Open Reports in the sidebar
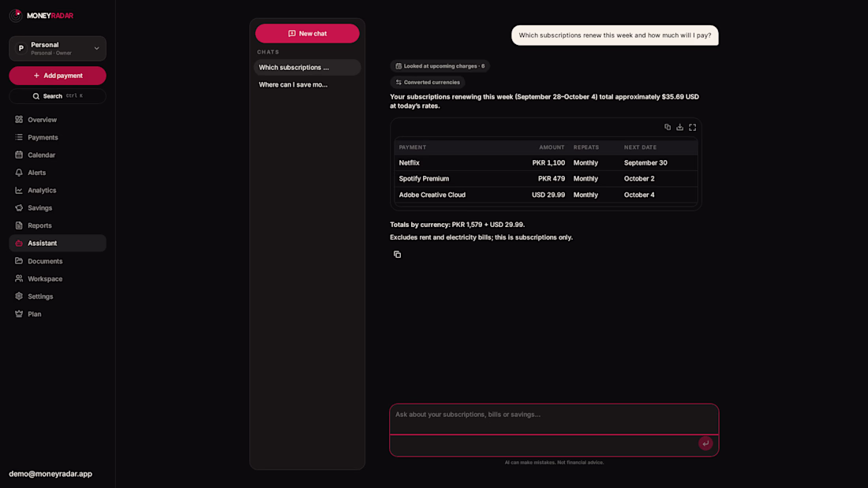Viewport: 868px width, 488px height. [58, 225]
